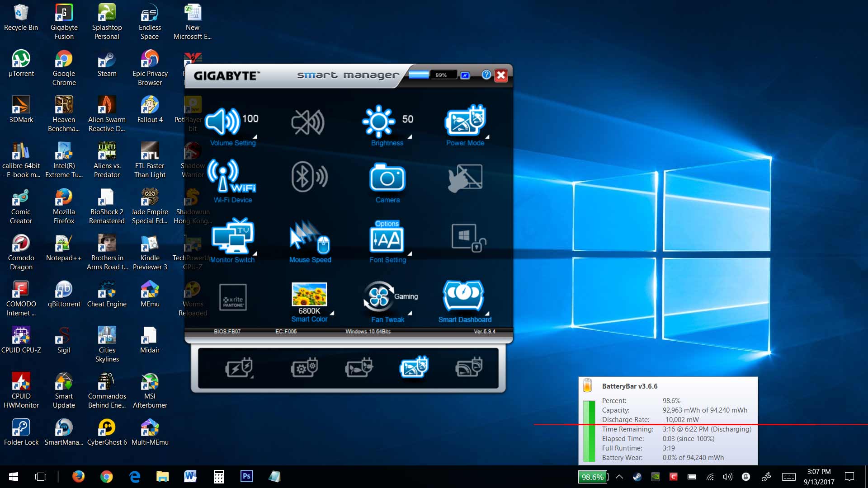Image resolution: width=868 pixels, height=488 pixels.
Task: Click the Windows battery tray icon
Action: (x=692, y=477)
